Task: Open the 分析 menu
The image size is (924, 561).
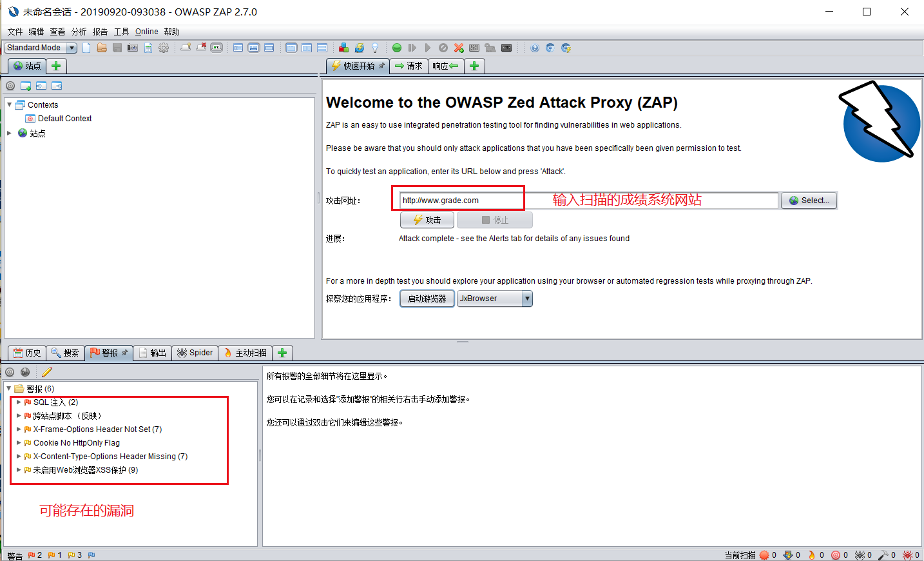Action: click(x=79, y=32)
